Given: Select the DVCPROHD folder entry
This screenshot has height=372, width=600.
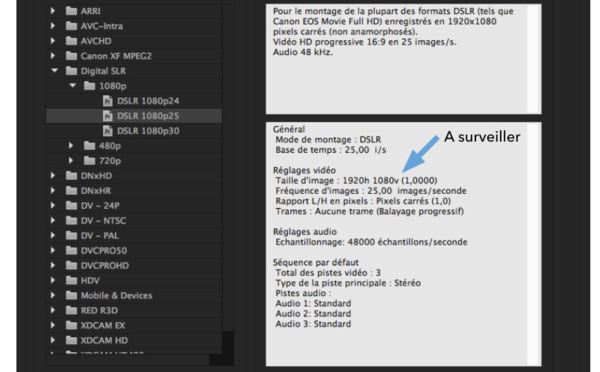Looking at the screenshot, I should click(x=134, y=266).
